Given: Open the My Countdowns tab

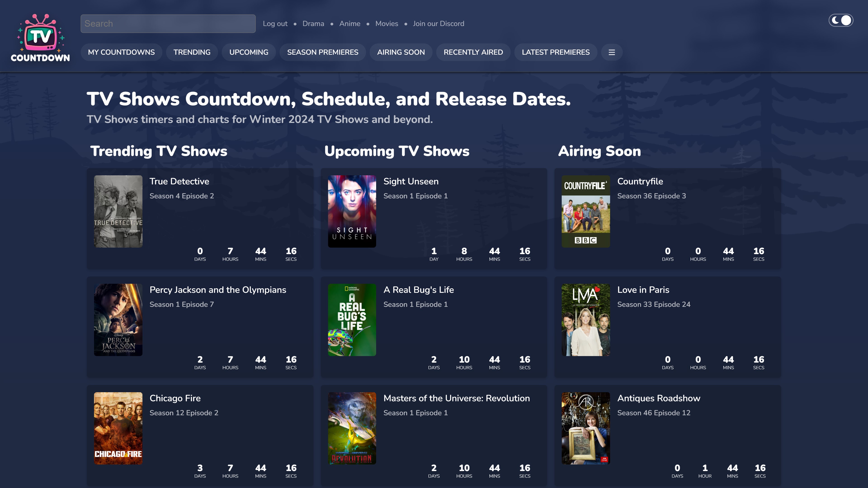Looking at the screenshot, I should click(121, 52).
